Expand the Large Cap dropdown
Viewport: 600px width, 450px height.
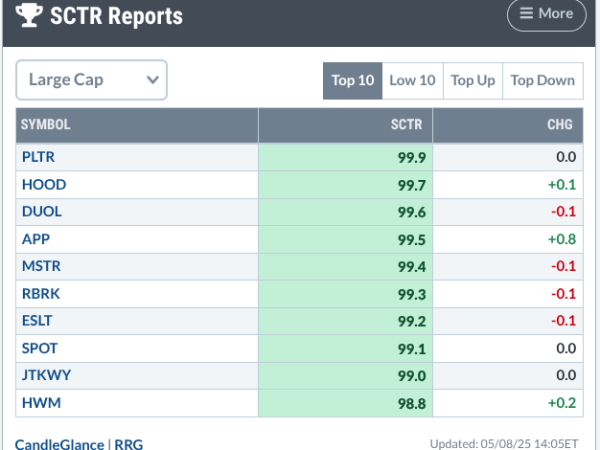[x=91, y=80]
